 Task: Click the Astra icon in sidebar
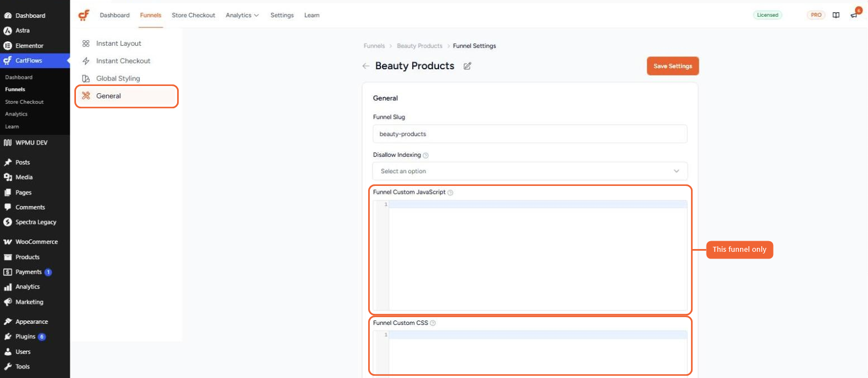(8, 31)
